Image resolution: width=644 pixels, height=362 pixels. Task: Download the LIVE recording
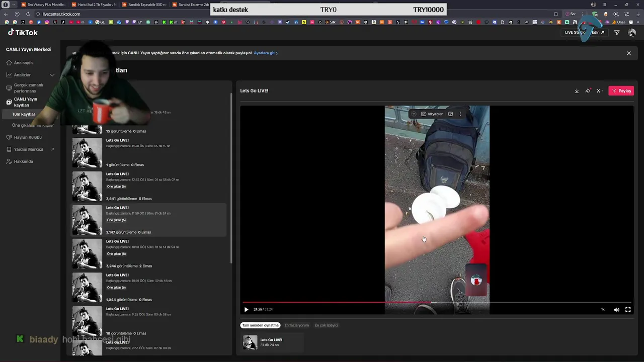coord(577,91)
